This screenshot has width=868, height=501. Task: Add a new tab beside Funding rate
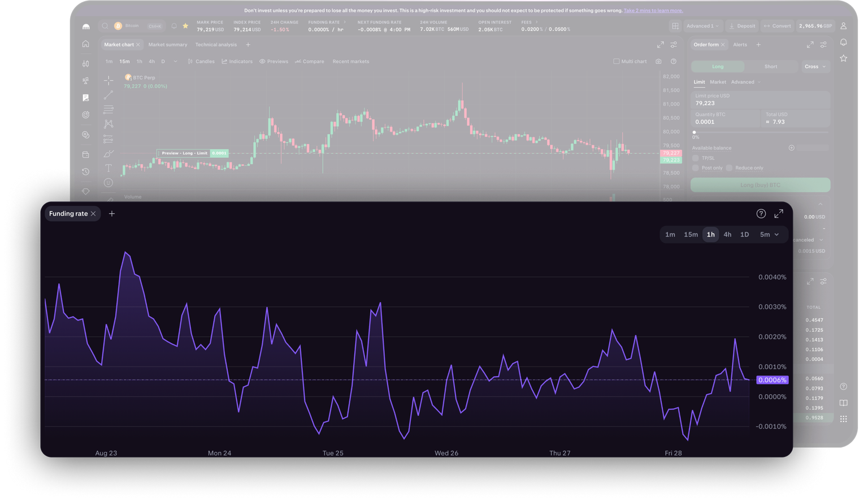pos(112,214)
